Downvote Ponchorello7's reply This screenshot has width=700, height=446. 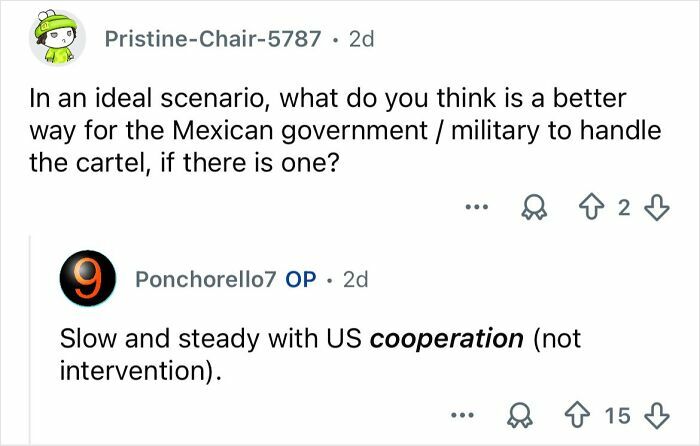click(656, 412)
